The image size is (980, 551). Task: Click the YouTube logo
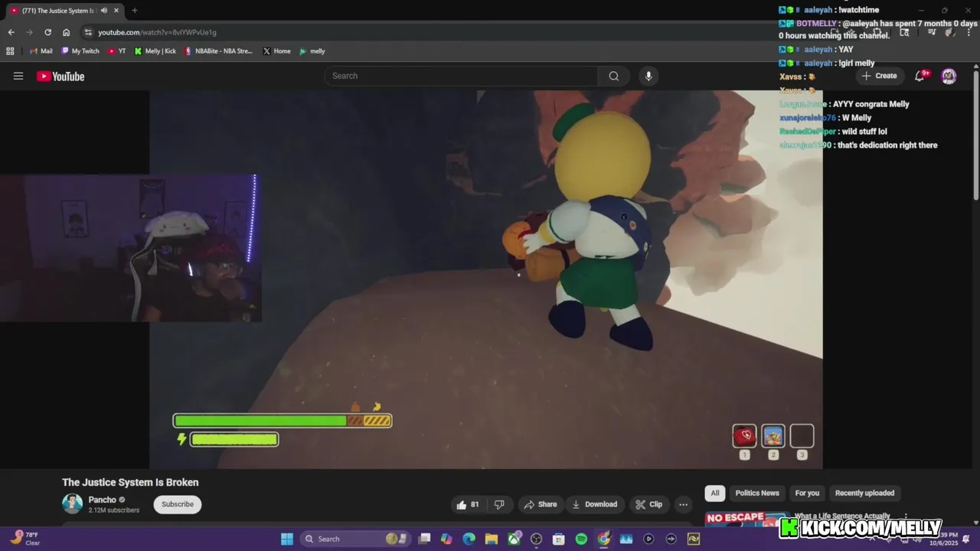(x=60, y=76)
